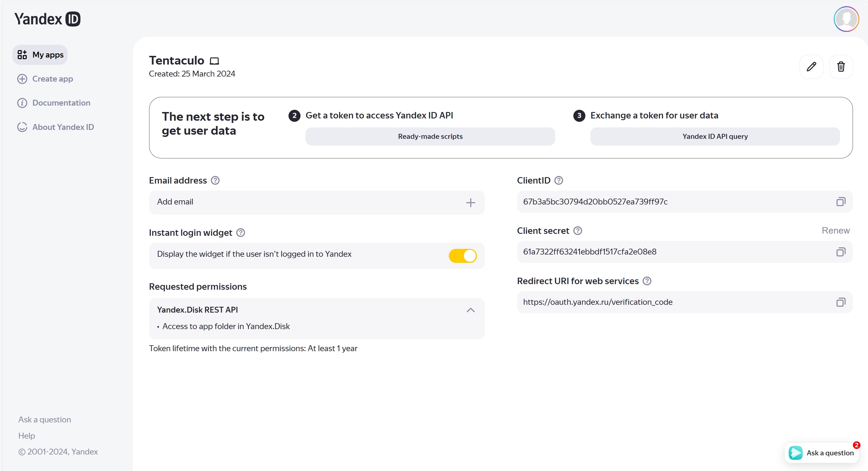Click the Yandex ID API query button

point(715,137)
